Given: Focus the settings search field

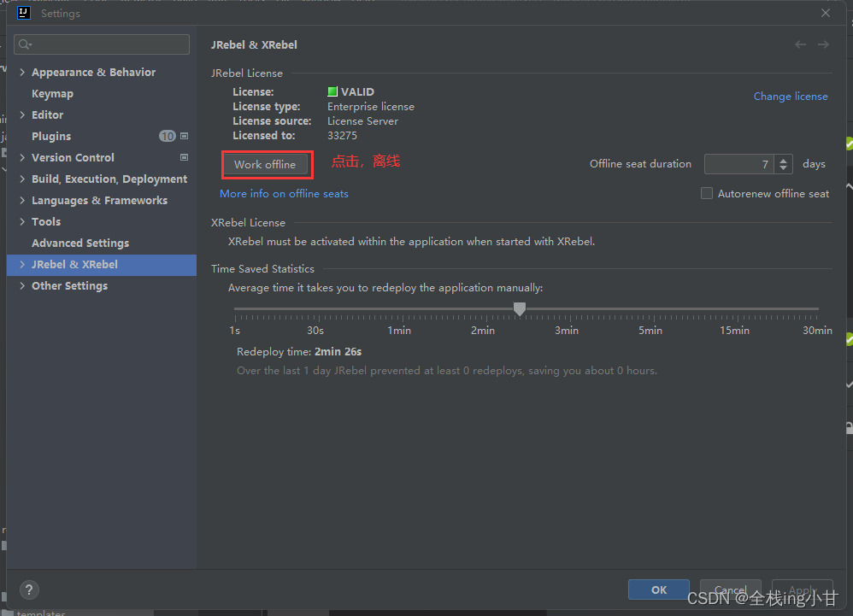Looking at the screenshot, I should pyautogui.click(x=102, y=44).
